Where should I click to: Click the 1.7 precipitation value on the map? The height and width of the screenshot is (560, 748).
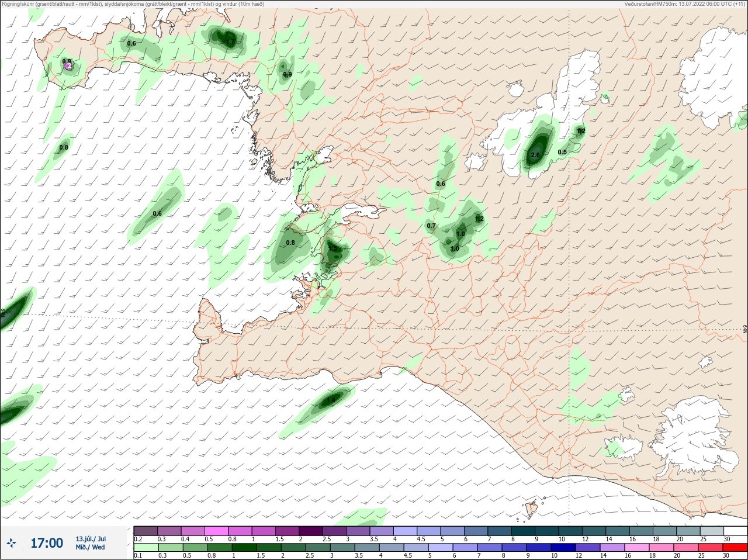pyautogui.click(x=230, y=42)
